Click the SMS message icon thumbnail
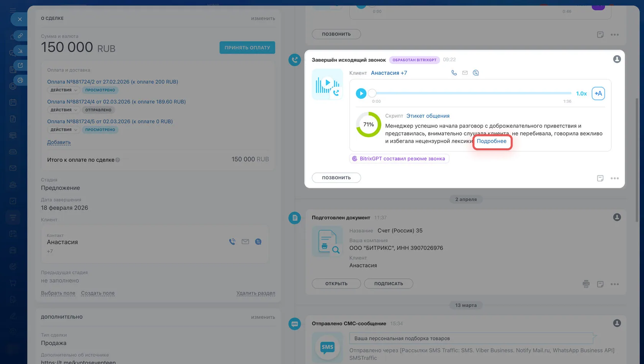 coord(327,347)
